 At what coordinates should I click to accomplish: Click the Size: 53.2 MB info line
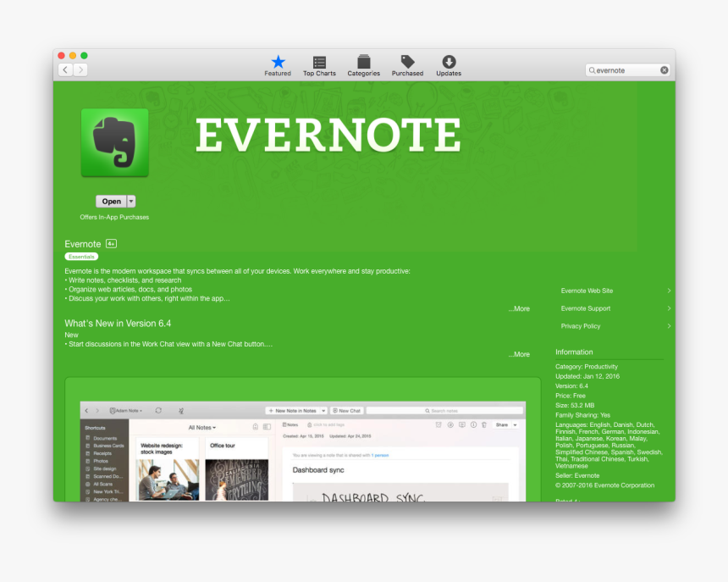pos(575,406)
